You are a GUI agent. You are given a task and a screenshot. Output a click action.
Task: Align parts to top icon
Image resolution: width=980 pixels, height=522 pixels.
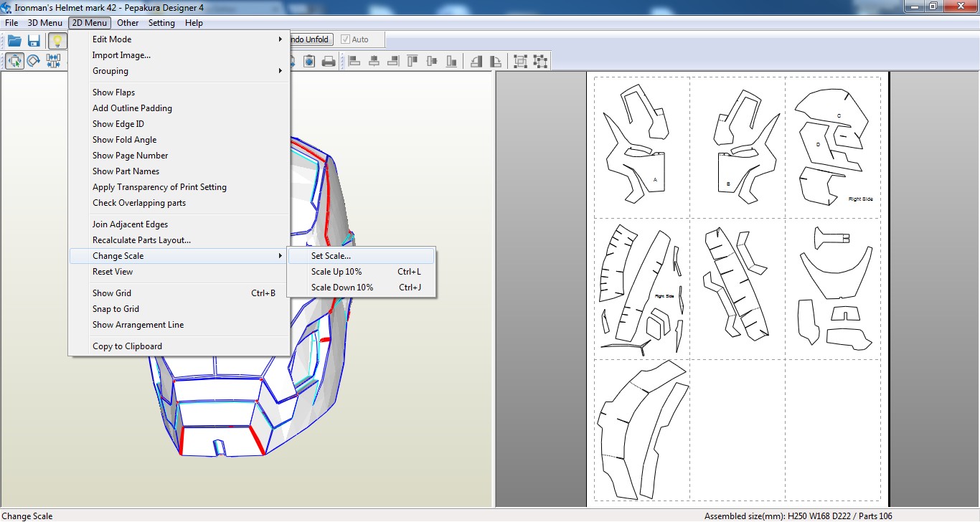413,61
